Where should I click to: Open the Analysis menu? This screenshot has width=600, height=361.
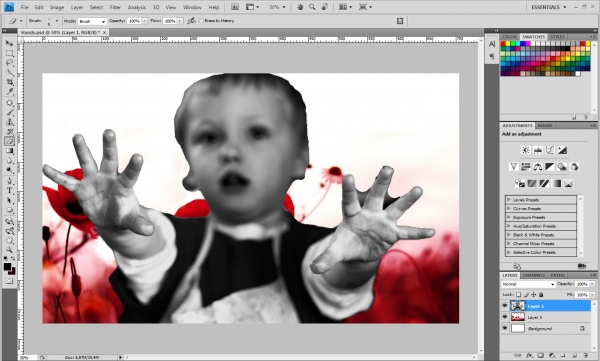[x=137, y=7]
